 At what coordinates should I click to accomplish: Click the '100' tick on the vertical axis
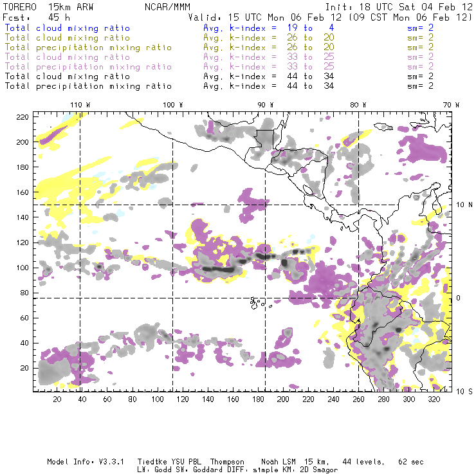pos(23,268)
